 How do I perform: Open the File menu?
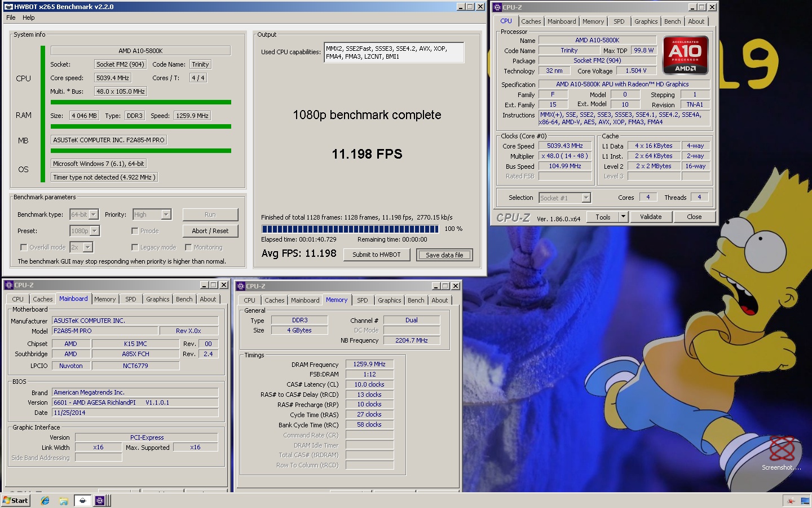(x=11, y=17)
